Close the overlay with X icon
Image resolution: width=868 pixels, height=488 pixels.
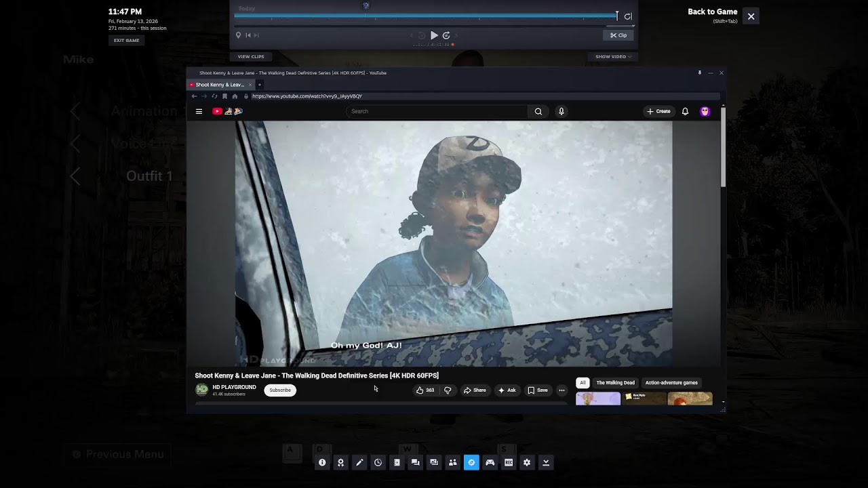pyautogui.click(x=751, y=16)
